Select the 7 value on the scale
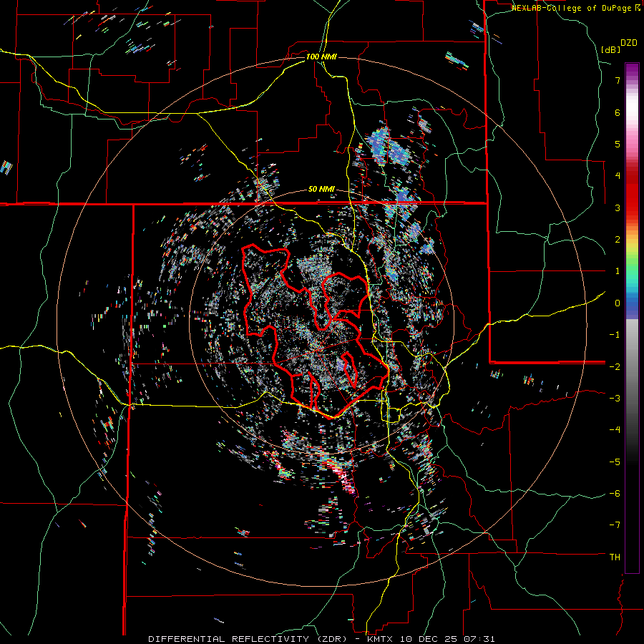This screenshot has width=644, height=644. click(618, 80)
